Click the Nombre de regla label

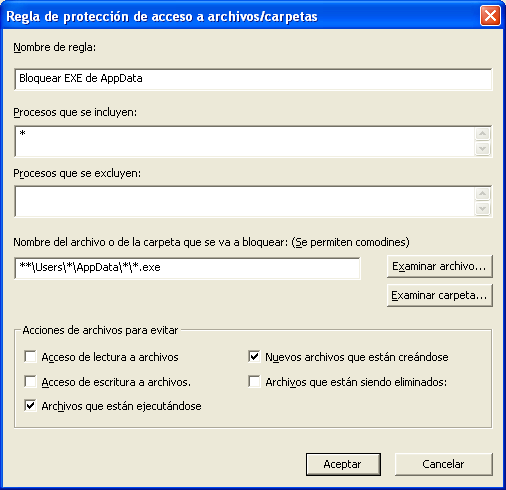(x=55, y=47)
